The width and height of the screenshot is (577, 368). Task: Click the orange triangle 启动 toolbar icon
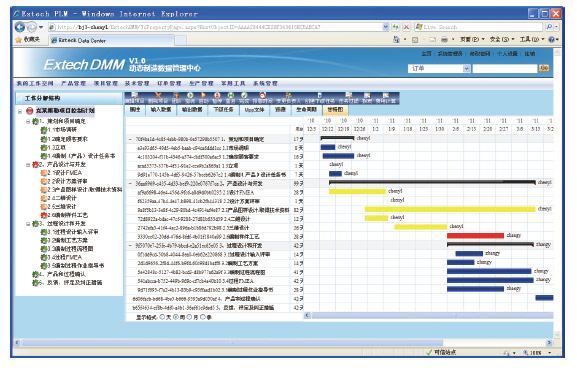(203, 96)
